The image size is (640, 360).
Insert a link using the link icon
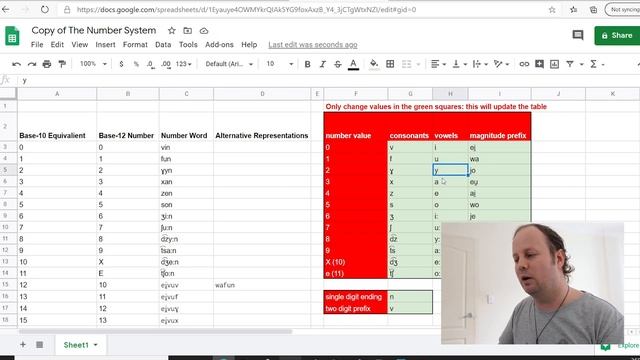click(524, 64)
